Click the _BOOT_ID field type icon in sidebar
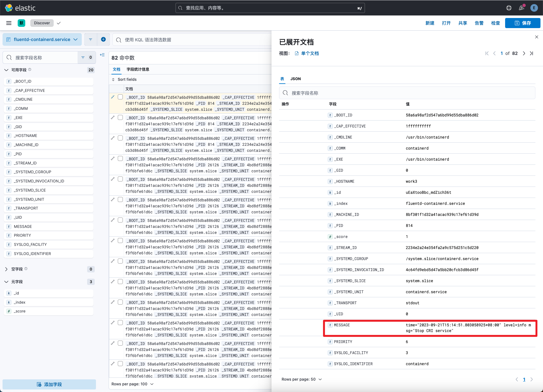 9,81
